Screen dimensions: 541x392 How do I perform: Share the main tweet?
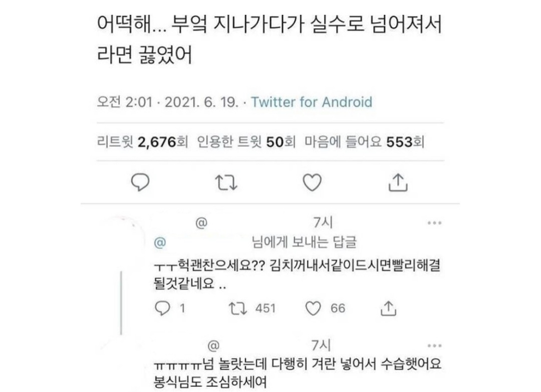[x=398, y=183]
